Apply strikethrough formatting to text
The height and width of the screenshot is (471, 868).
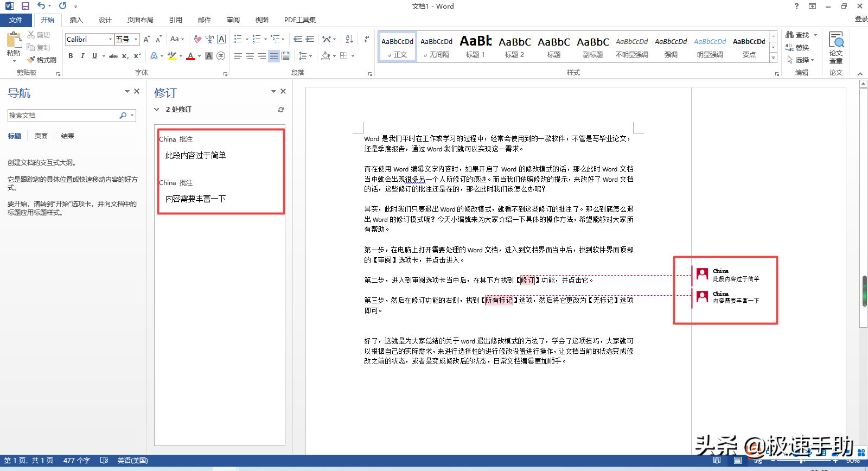coord(113,56)
